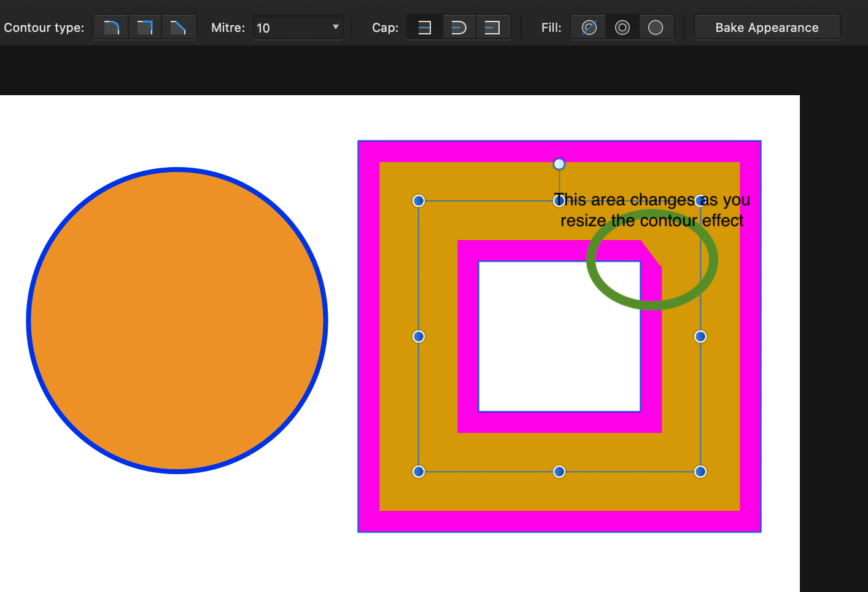Choose the square cap icon

(x=492, y=28)
